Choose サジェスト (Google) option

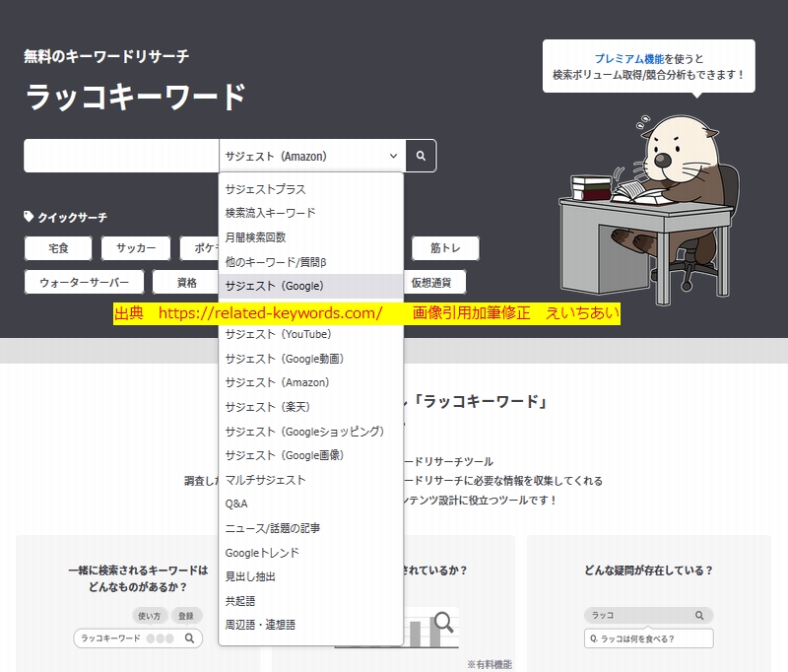pos(311,286)
